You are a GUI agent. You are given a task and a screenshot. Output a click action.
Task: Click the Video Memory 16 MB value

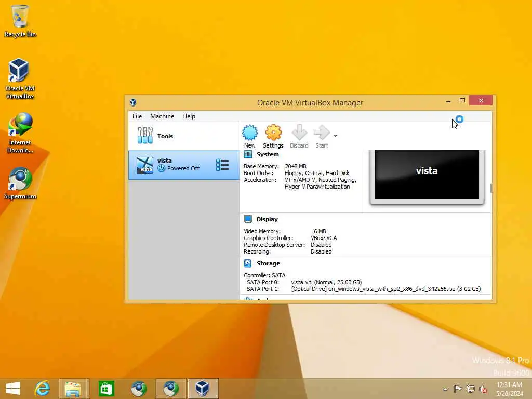[318, 231]
